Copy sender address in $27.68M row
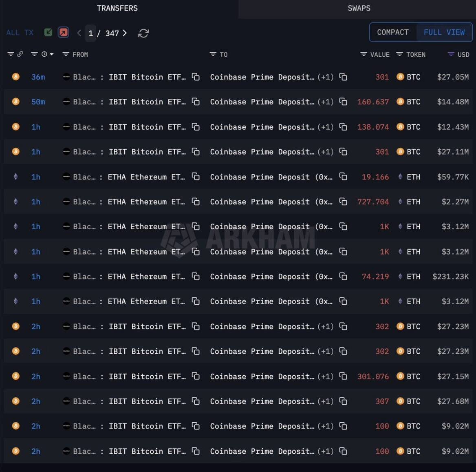Viewport: 476px width, 472px height. [196, 401]
